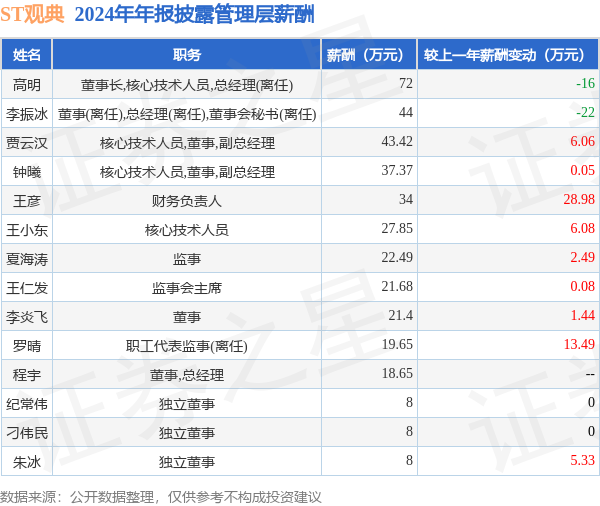Select the name 纪常伟
Viewport: 600px width, 506px height.
(x=27, y=404)
